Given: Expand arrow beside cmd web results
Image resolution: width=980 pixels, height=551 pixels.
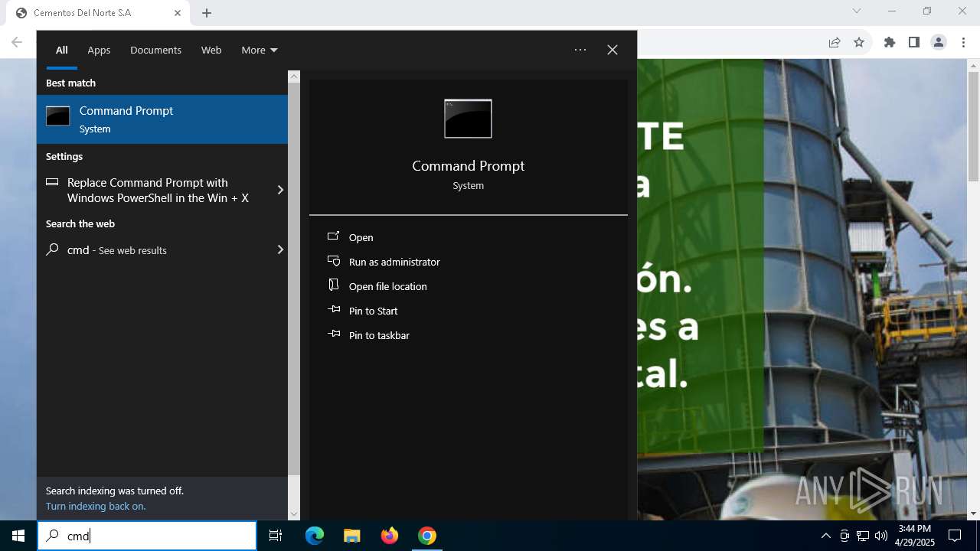Looking at the screenshot, I should (280, 249).
